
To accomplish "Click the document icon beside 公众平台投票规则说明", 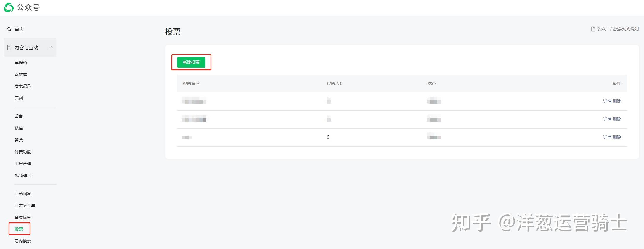I will tap(593, 29).
